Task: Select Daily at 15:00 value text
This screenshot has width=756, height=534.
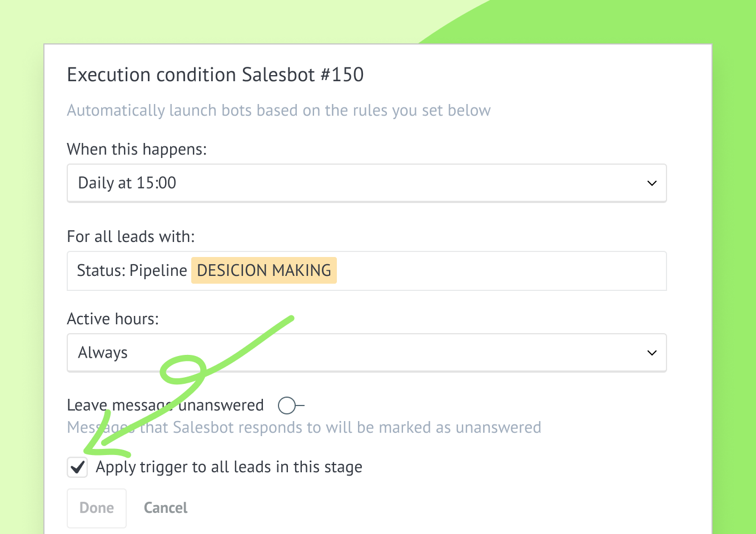Action: point(127,183)
